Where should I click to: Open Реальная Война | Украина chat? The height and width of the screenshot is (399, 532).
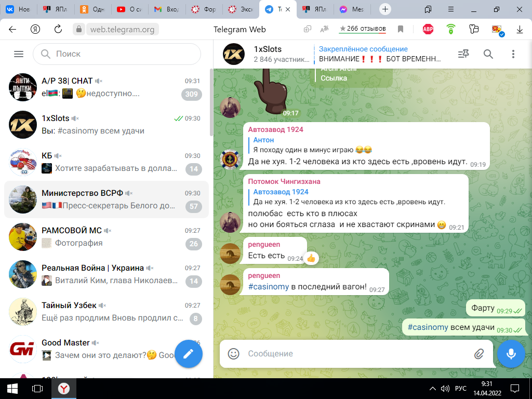tap(106, 274)
